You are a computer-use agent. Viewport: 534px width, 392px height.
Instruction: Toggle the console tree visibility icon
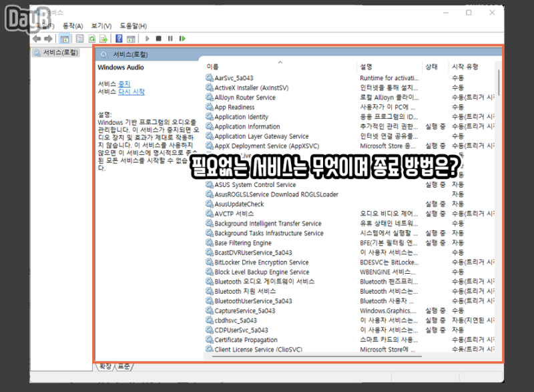pyautogui.click(x=64, y=39)
